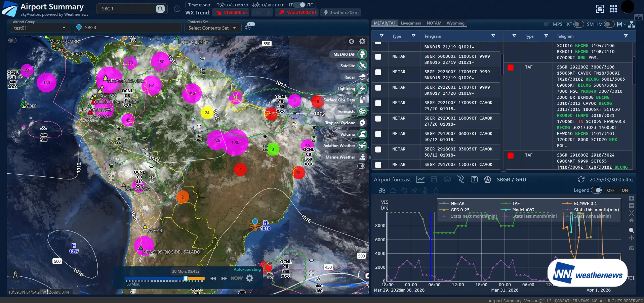Open the Livecamera tab
This screenshot has width=644, height=303.
411,23
